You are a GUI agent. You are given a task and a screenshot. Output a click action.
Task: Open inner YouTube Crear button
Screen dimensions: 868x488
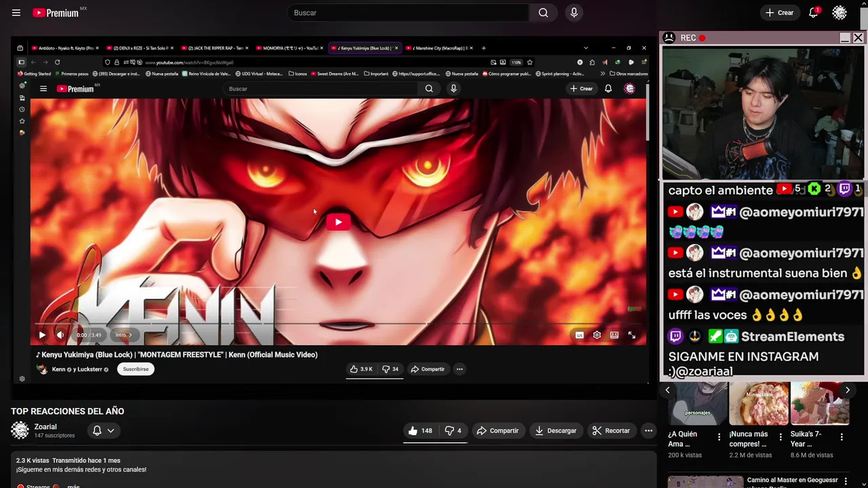(x=581, y=89)
